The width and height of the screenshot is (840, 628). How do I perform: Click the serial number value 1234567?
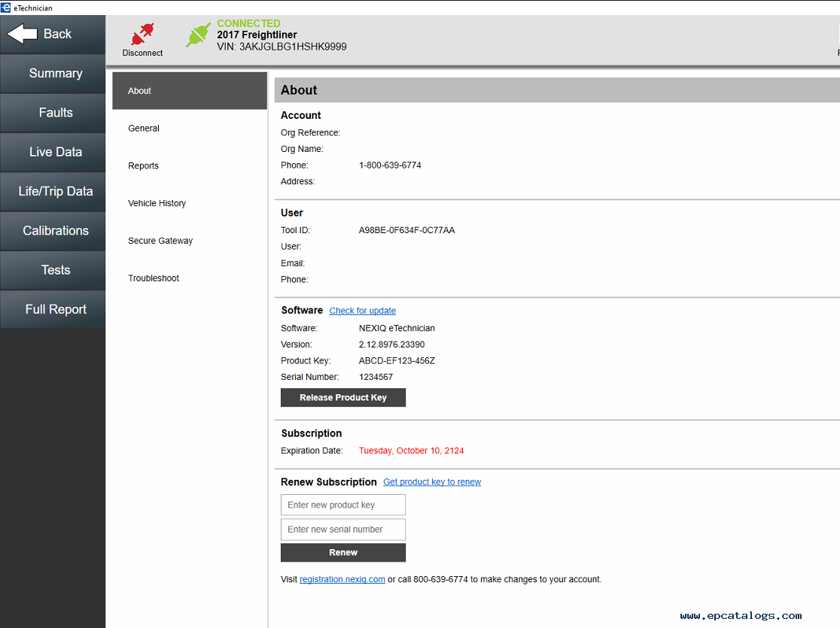point(376,377)
